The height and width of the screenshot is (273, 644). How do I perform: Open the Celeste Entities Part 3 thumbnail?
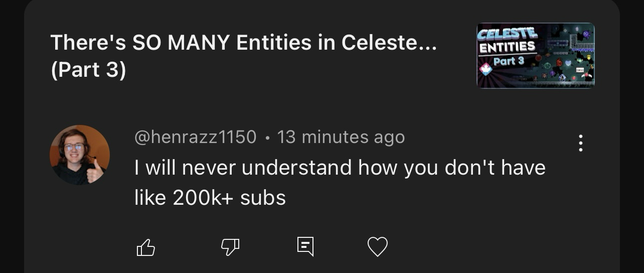(535, 55)
